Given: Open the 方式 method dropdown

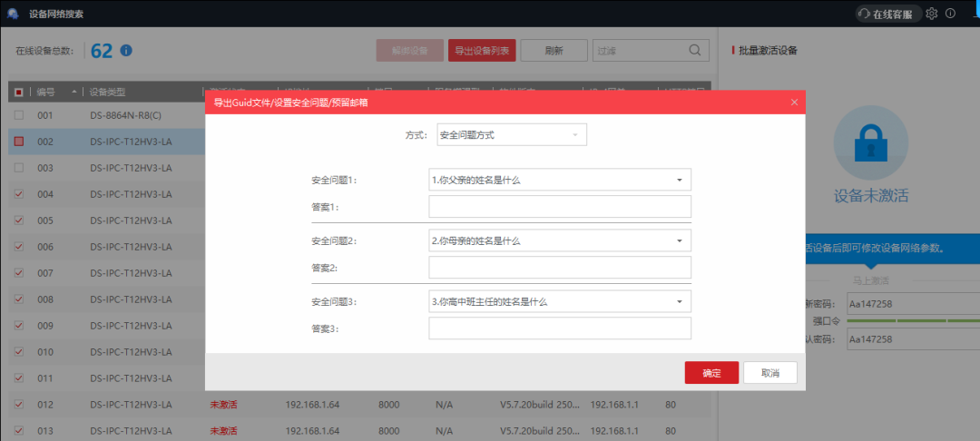Looking at the screenshot, I should (x=512, y=135).
